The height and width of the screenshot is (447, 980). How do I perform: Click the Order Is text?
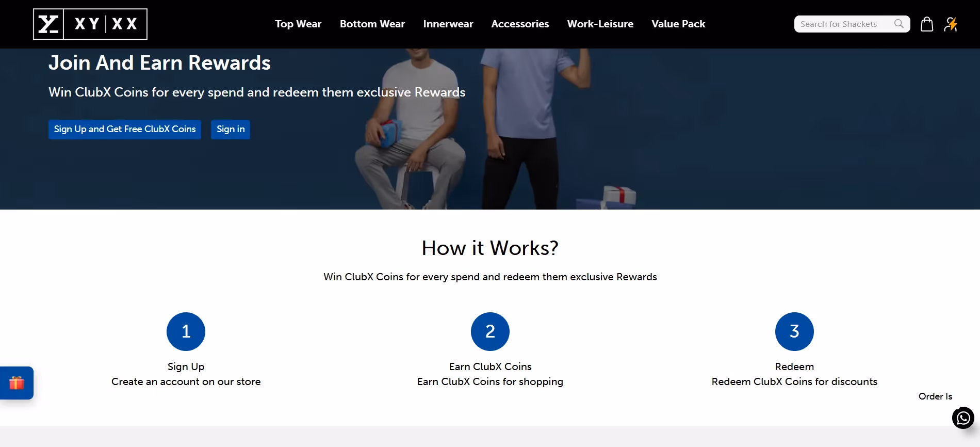935,396
